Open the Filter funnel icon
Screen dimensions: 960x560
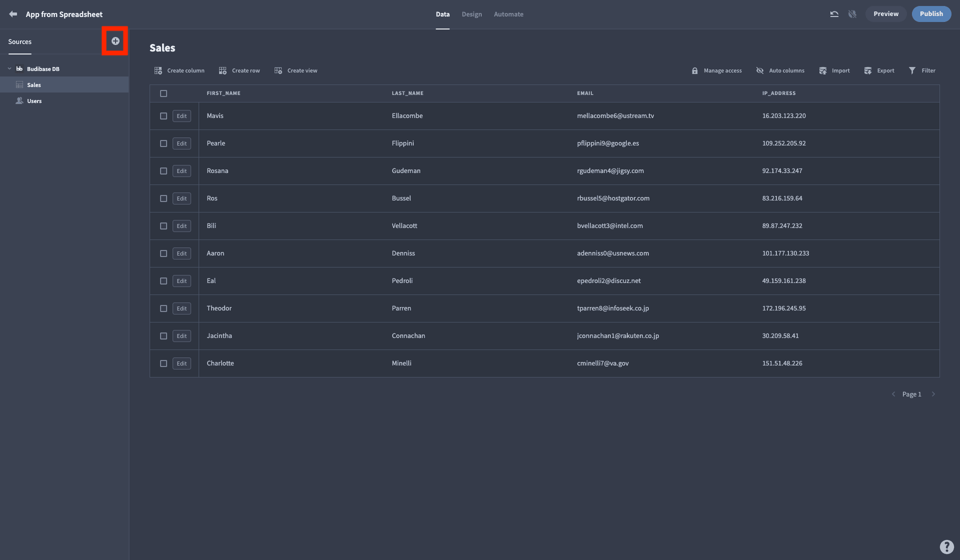click(x=912, y=70)
